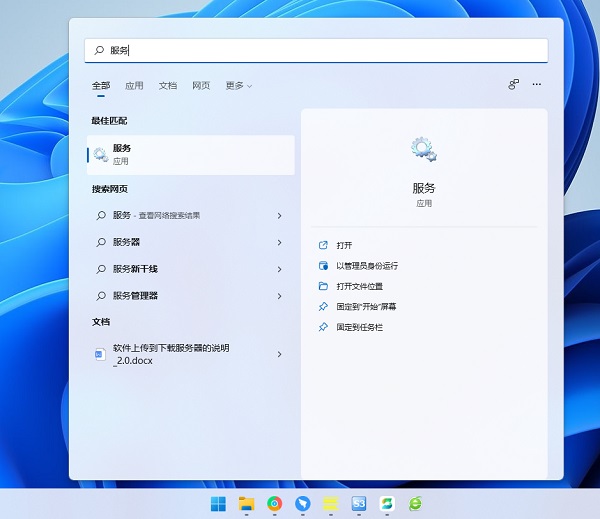This screenshot has width=600, height=519.
Task: Select the 网页 filter tab
Action: click(x=201, y=86)
